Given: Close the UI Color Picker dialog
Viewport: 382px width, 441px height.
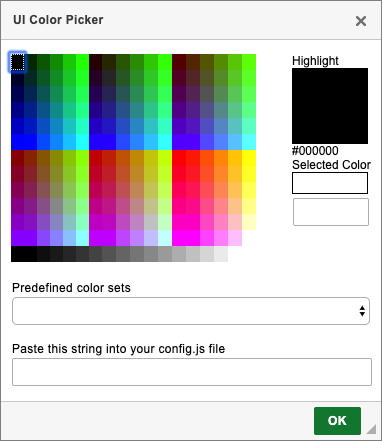Looking at the screenshot, I should pyautogui.click(x=361, y=21).
